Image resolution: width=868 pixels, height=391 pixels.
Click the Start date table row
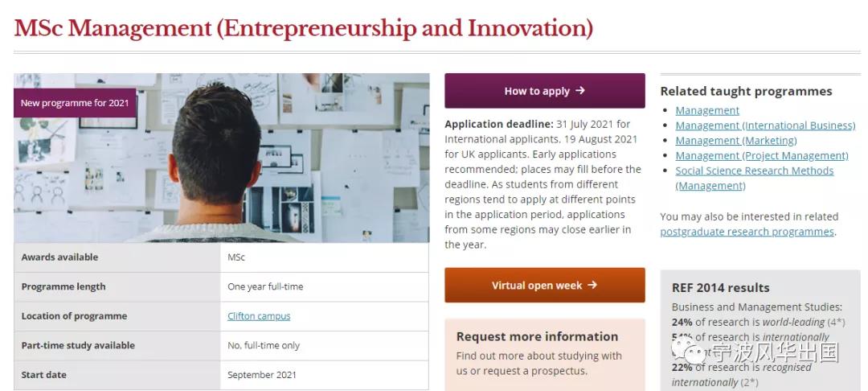[x=222, y=375]
